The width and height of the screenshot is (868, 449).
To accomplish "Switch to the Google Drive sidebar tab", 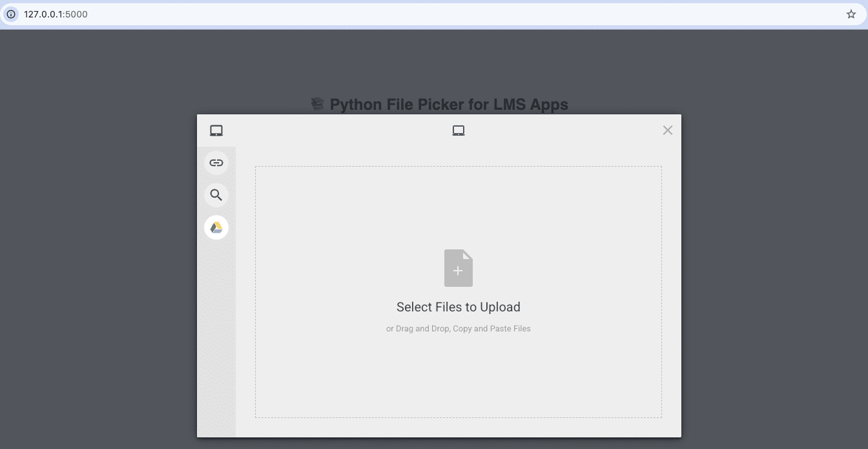I will [x=216, y=227].
